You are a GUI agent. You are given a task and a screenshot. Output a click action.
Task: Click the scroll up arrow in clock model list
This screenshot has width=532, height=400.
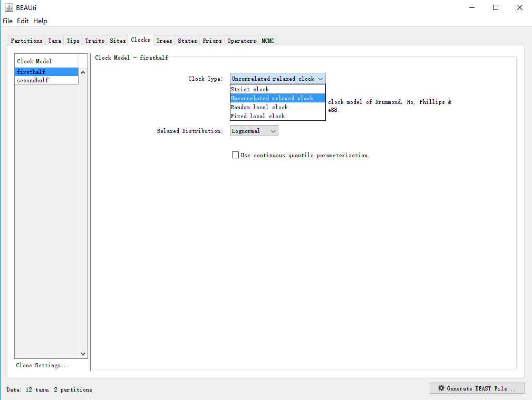pos(83,72)
